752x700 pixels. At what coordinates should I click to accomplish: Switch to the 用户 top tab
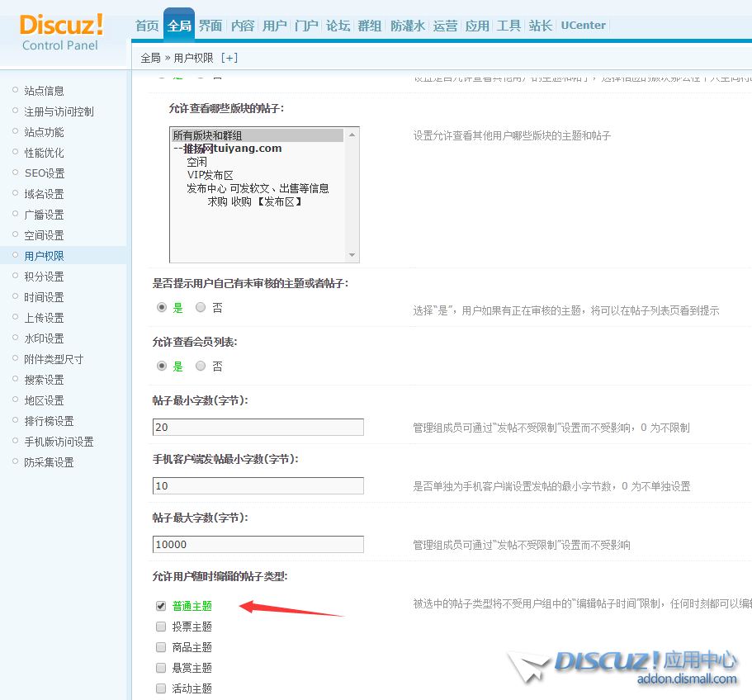tap(274, 26)
